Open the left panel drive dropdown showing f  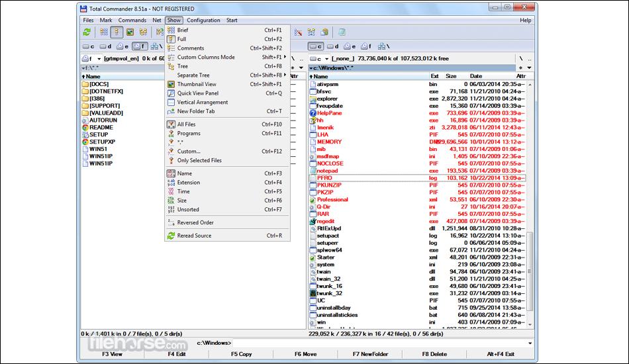point(92,58)
